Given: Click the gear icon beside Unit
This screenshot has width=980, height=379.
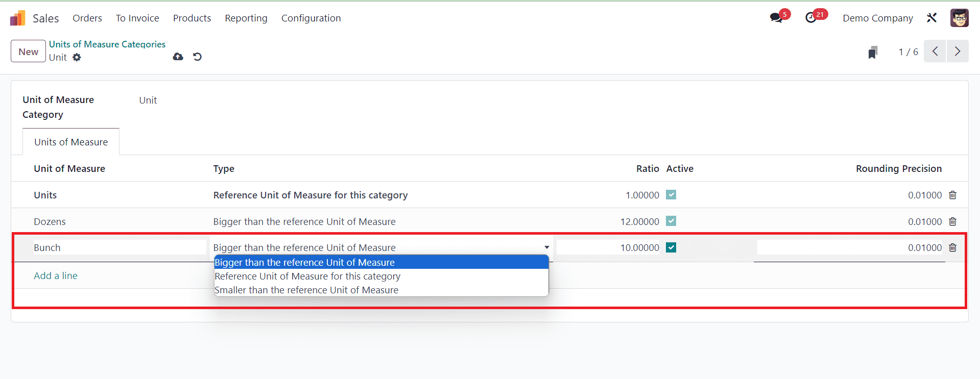Looking at the screenshot, I should [77, 58].
